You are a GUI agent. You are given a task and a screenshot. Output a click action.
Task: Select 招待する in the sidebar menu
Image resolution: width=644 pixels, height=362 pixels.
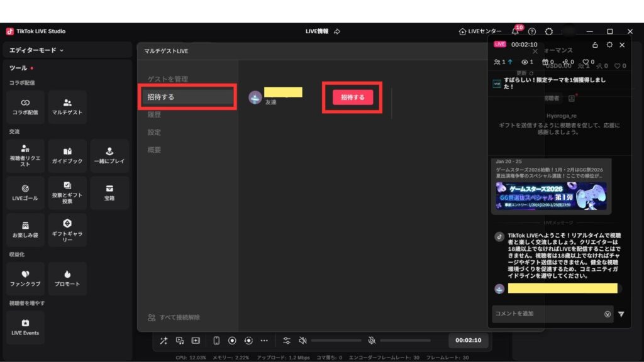point(188,97)
